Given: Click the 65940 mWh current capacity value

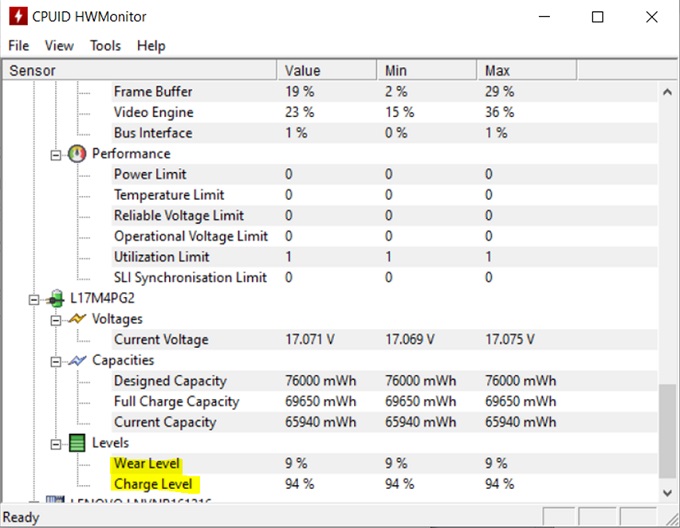Looking at the screenshot, I should point(320,422).
